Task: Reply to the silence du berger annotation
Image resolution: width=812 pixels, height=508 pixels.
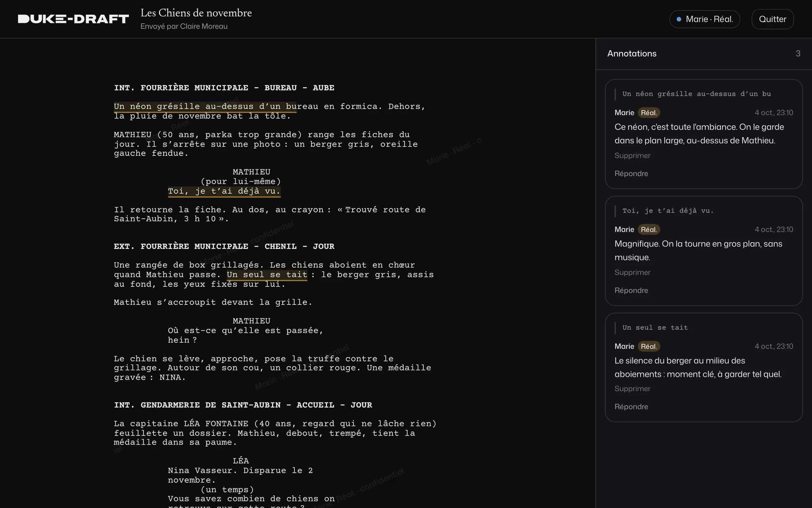Action: pyautogui.click(x=631, y=406)
